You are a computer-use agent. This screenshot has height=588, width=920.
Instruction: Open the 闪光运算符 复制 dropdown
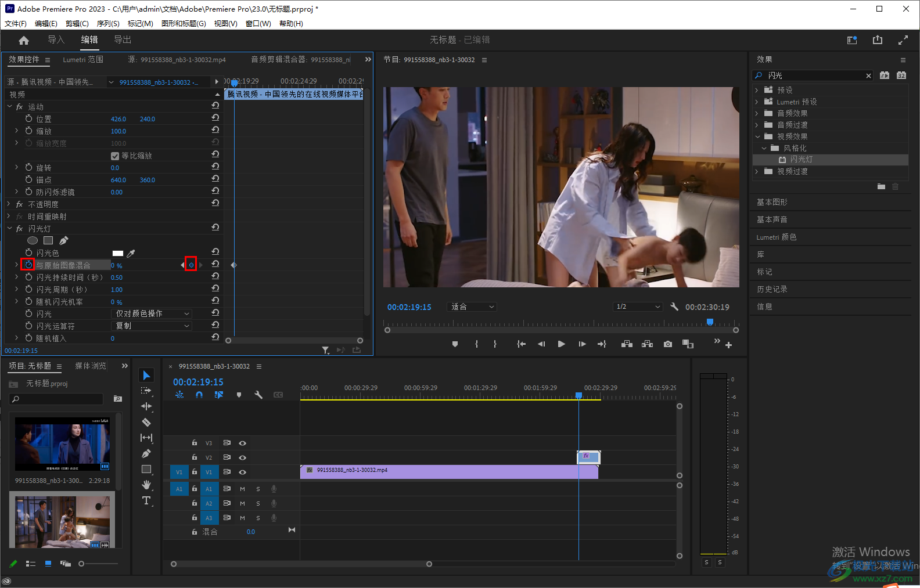(x=151, y=326)
